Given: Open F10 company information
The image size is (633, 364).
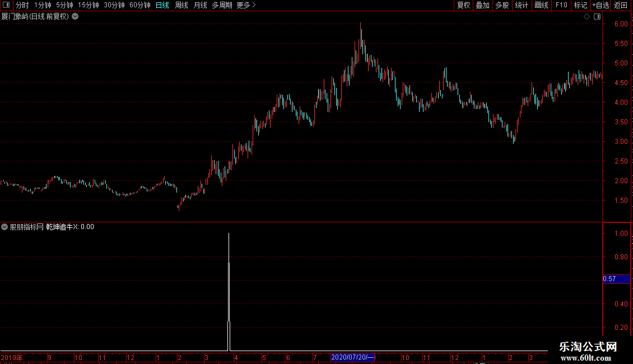Looking at the screenshot, I should click(x=561, y=5).
